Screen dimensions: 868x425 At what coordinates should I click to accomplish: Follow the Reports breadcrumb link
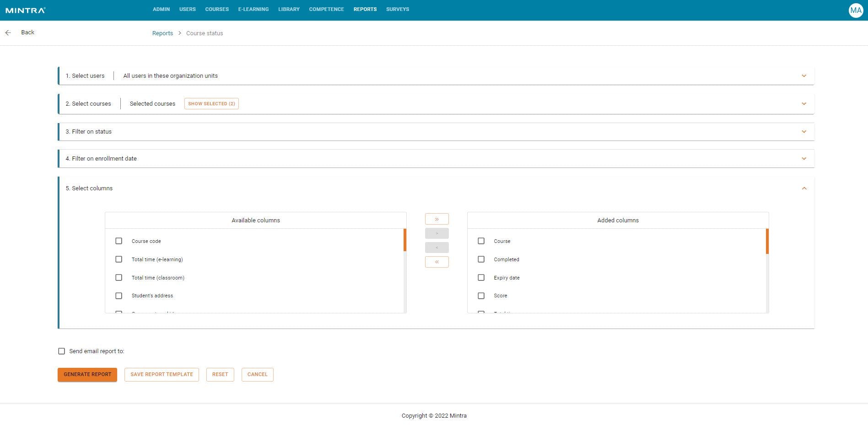pos(162,33)
